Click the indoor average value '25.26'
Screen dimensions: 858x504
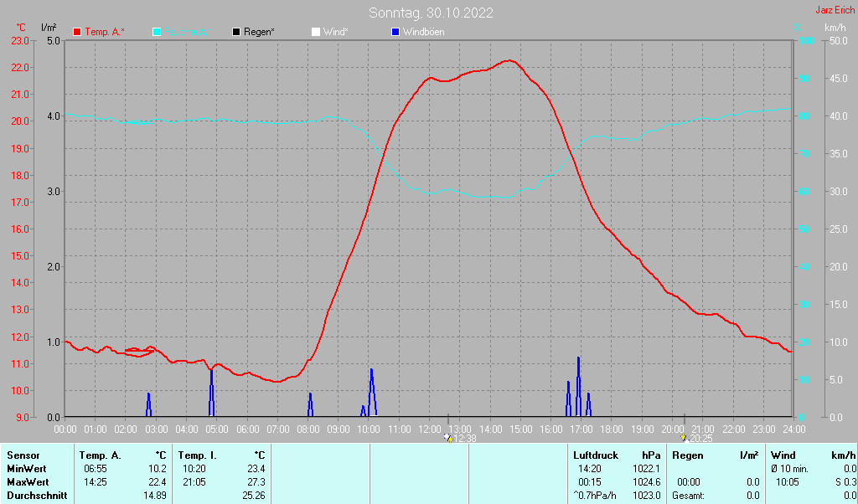[255, 496]
